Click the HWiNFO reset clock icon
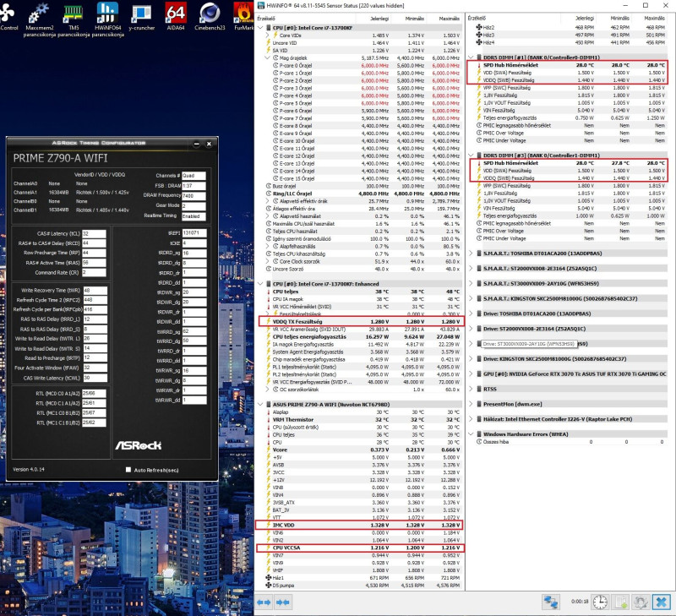Image resolution: width=676 pixels, height=616 pixels. (x=598, y=601)
